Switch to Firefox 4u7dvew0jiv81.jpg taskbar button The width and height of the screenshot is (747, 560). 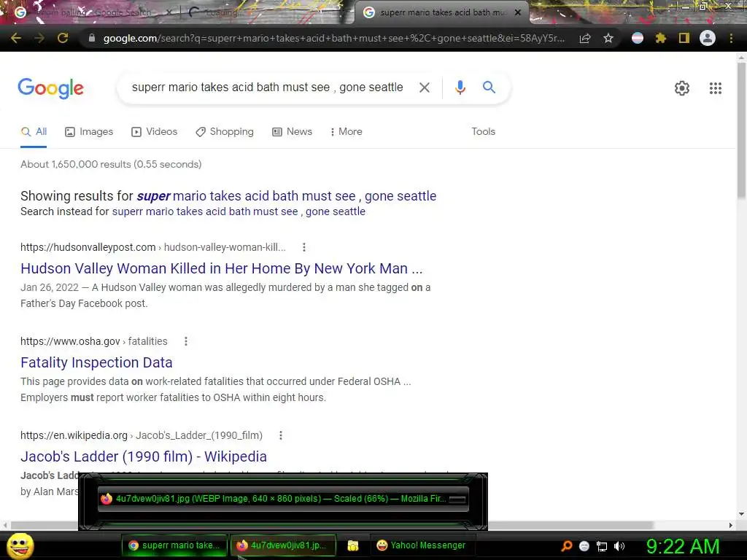283,545
